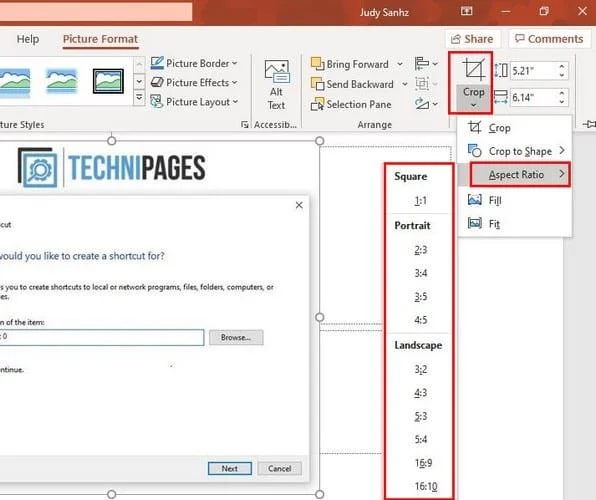
Task: Open the Rotate objects dropdown
Action: (x=426, y=103)
